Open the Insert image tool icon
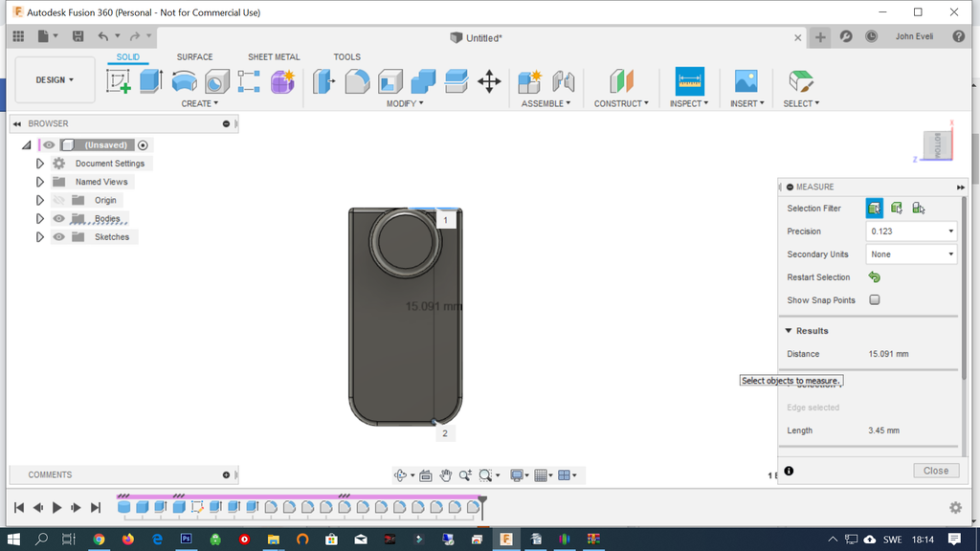980x551 pixels. (746, 81)
